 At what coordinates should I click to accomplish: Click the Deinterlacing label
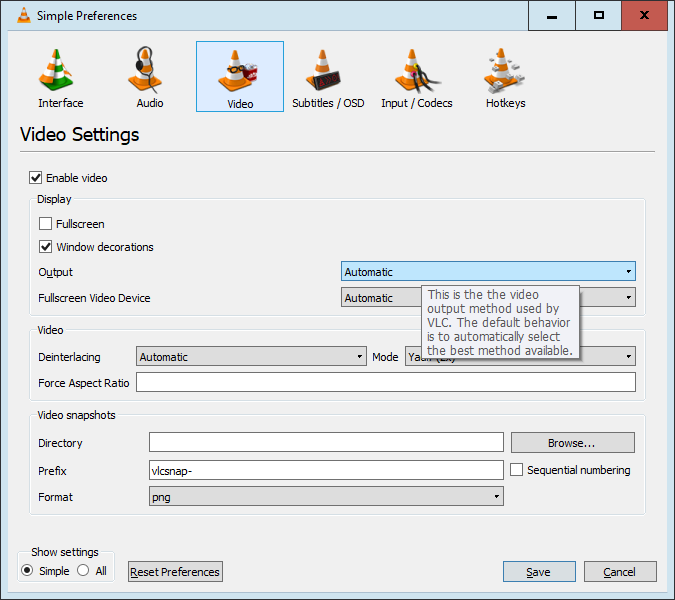tap(69, 357)
